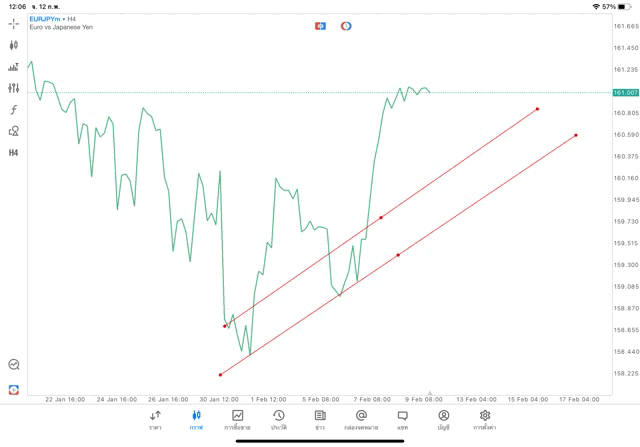Click the bar chart icon in left sidebar
The image size is (640, 447).
[x=13, y=67]
